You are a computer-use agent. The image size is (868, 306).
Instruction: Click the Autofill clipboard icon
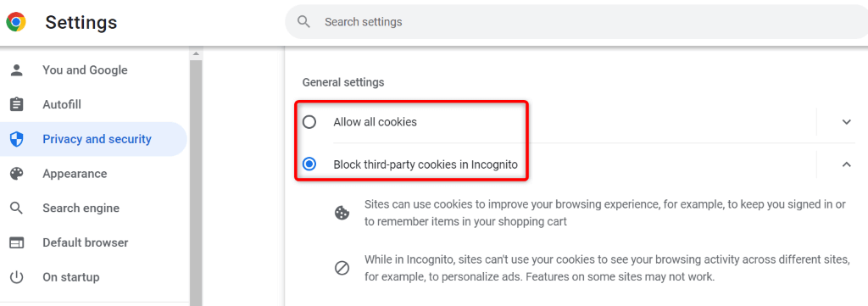pos(17,104)
